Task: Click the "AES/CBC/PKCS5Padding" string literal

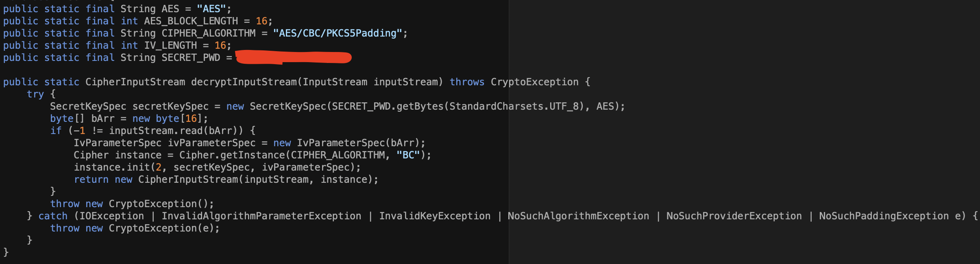Action: pos(338,33)
